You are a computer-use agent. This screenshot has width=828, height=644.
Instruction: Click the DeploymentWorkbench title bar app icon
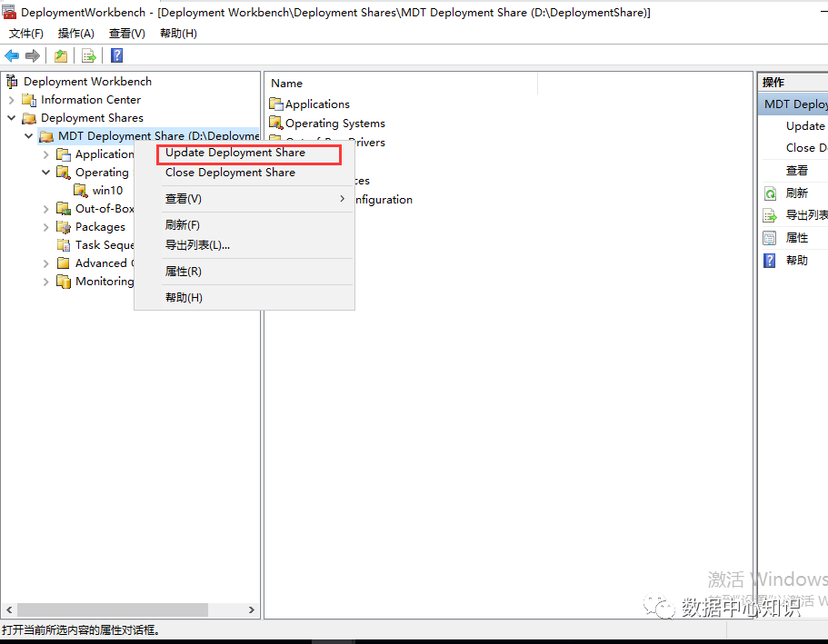tap(9, 12)
